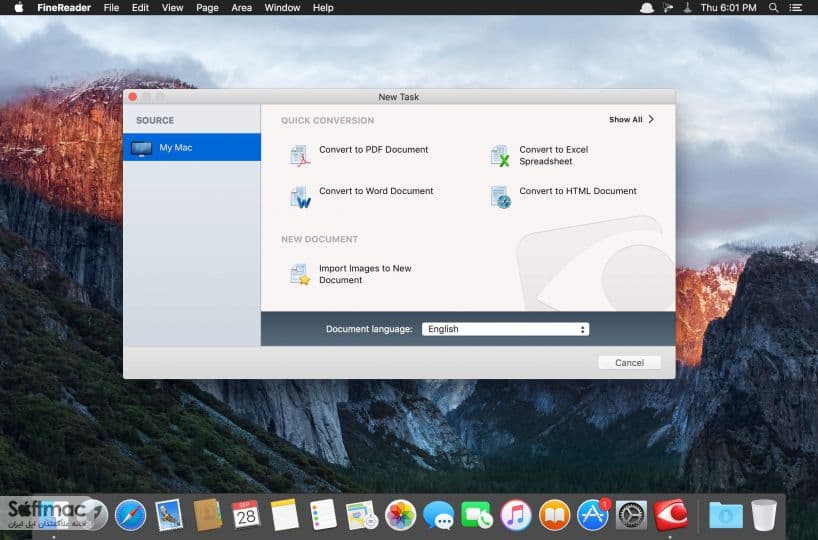
Task: Select My Mac in the Source list
Action: point(192,148)
